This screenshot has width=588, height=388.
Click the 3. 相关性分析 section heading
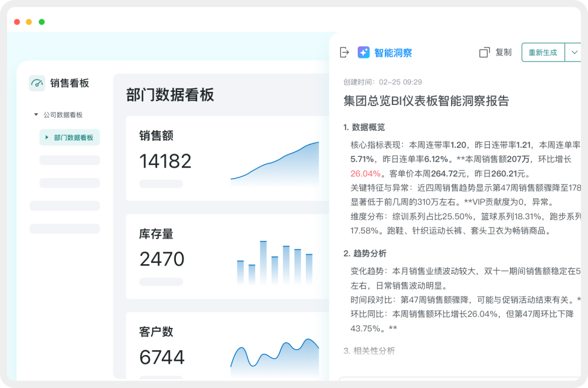tap(369, 351)
